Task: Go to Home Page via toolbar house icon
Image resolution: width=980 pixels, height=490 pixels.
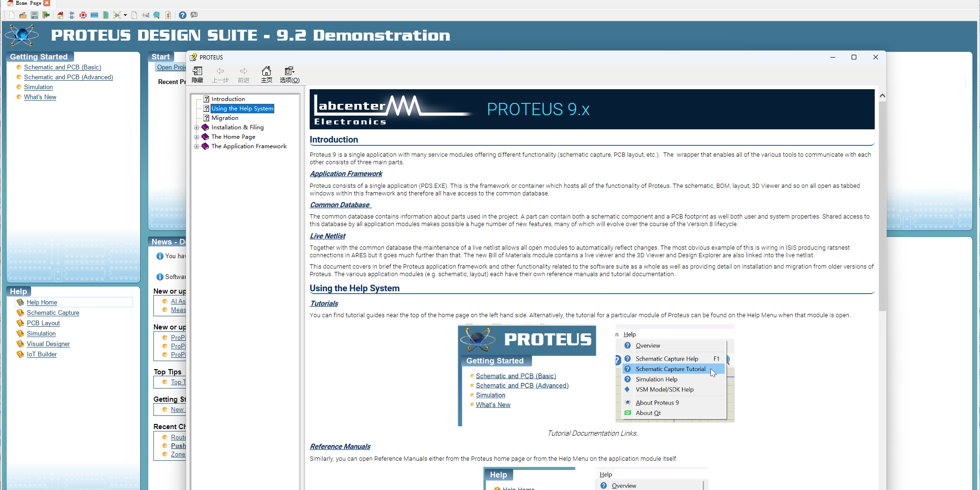Action: pyautogui.click(x=60, y=15)
